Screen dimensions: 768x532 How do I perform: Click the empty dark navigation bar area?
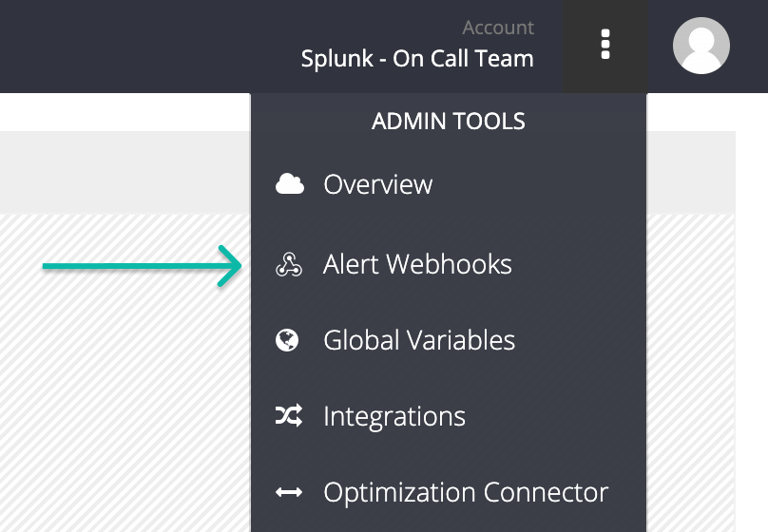click(147, 46)
